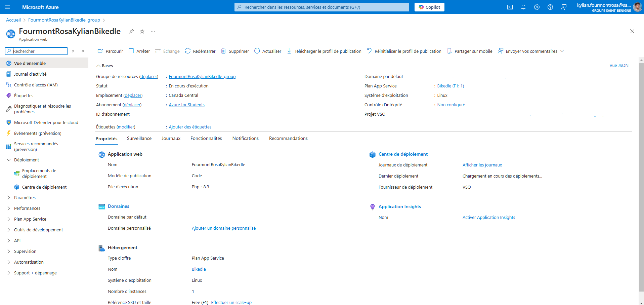Mark the web app as favorite with the star

pyautogui.click(x=142, y=31)
